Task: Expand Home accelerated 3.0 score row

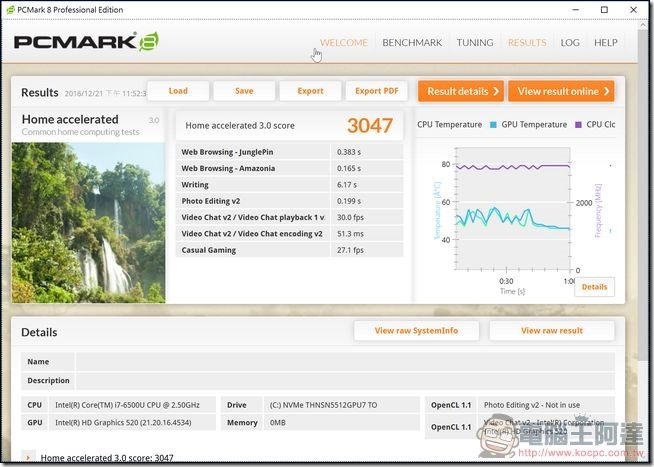Action: click(x=28, y=457)
